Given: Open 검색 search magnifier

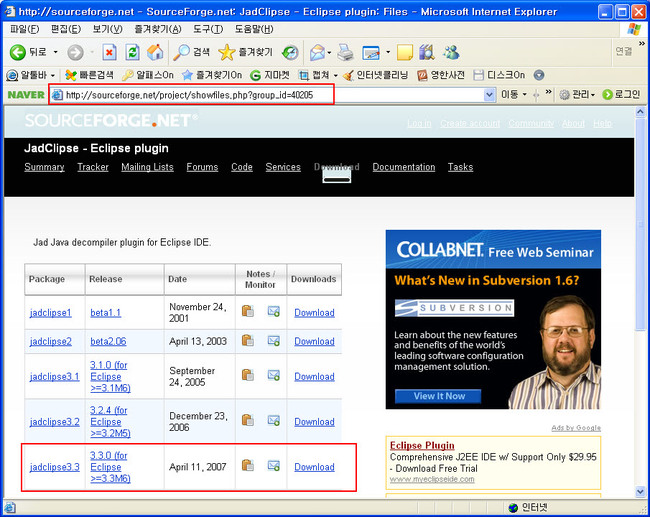Looking at the screenshot, I should click(x=192, y=52).
